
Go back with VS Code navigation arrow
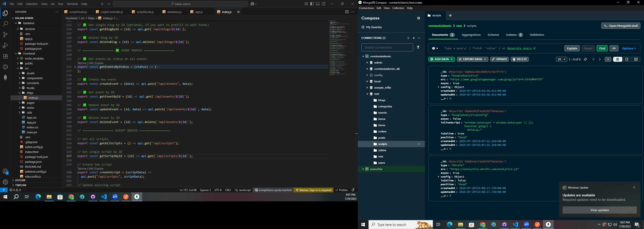coord(102,4)
